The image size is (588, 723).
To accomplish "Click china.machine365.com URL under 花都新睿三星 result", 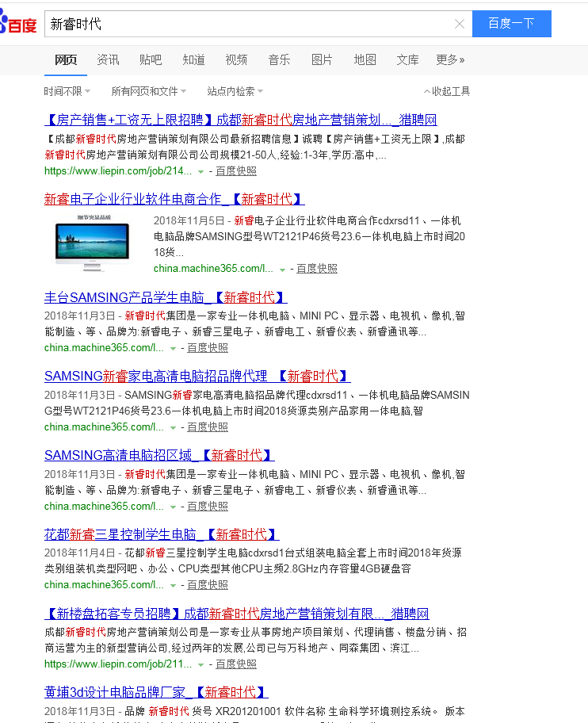I will pyautogui.click(x=104, y=585).
